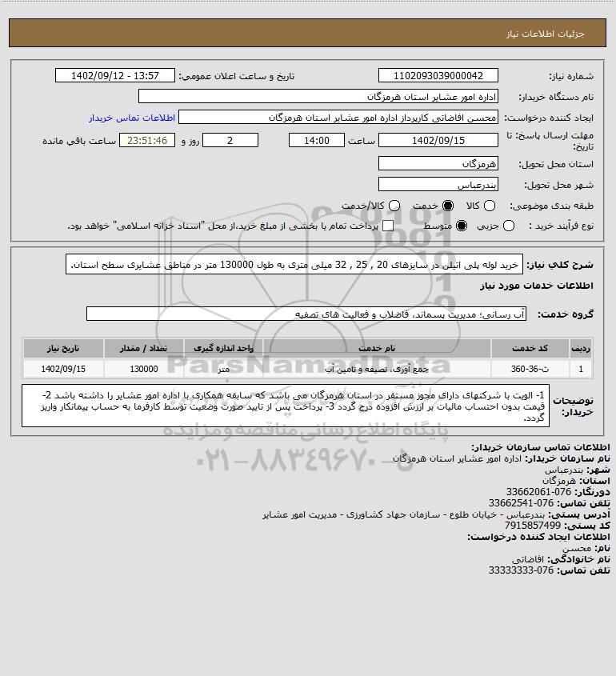Click the نام خدمت column header

pos(377,348)
